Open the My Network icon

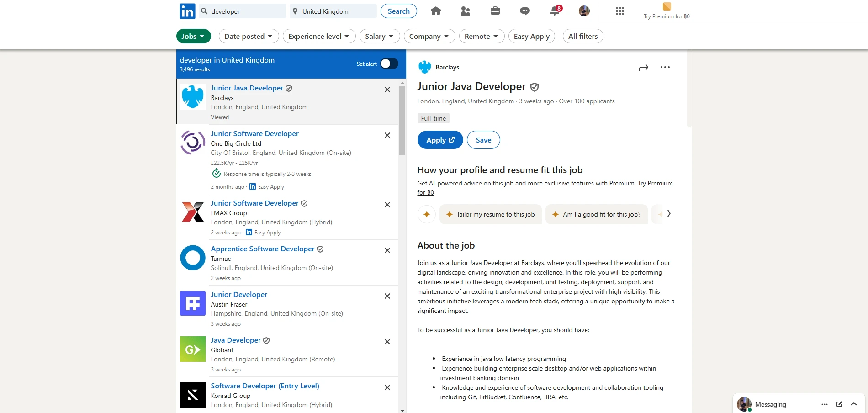(466, 11)
